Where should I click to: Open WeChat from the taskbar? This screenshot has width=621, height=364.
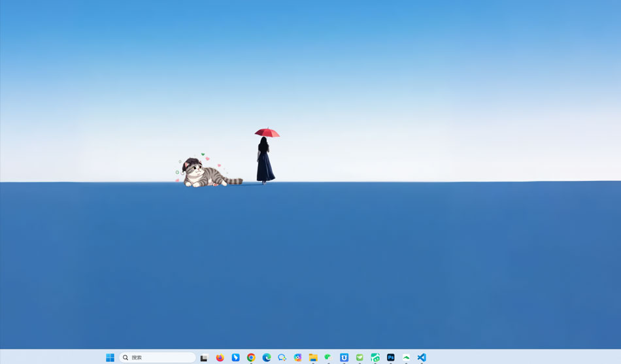click(328, 357)
